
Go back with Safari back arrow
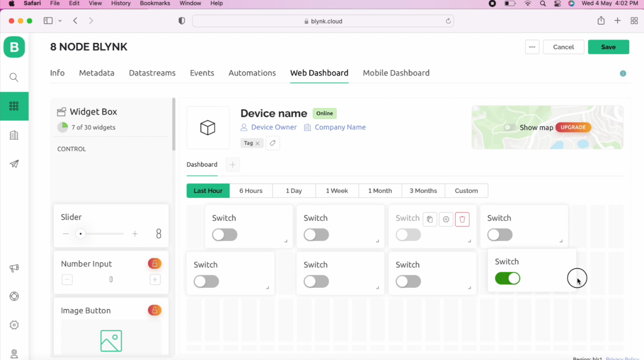click(x=75, y=21)
